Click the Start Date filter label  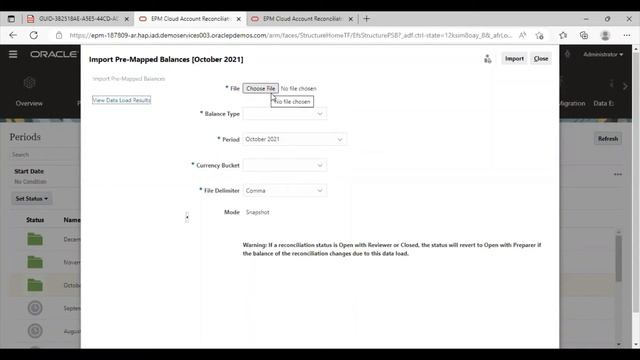29,171
